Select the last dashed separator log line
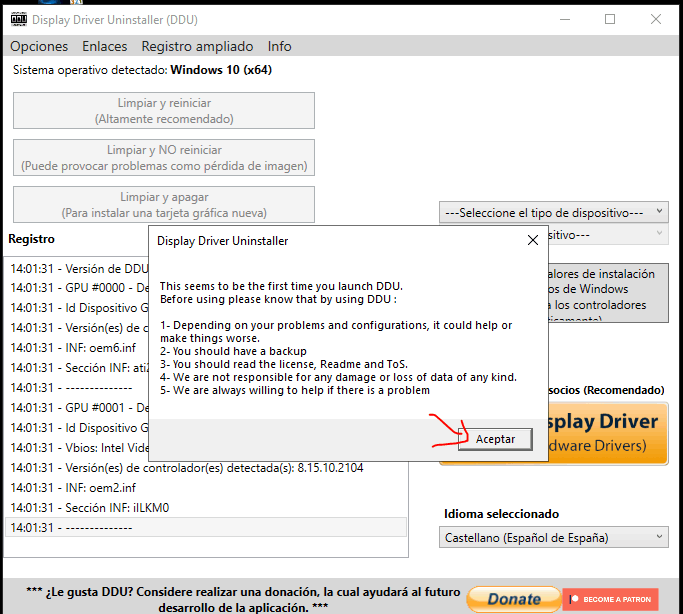The height and width of the screenshot is (614, 683). click(206, 527)
